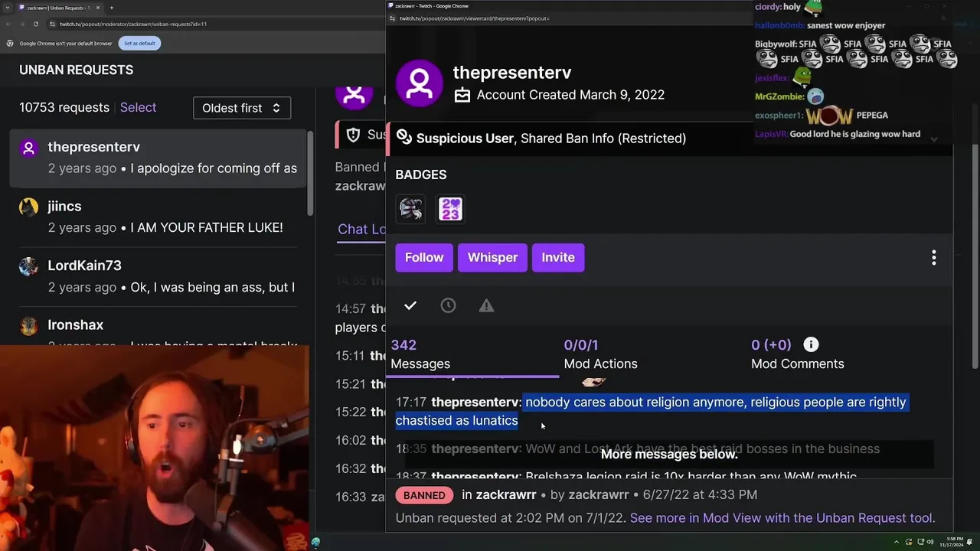Click the highlighted 17:17 religion message text
Image resolution: width=980 pixels, height=551 pixels.
pyautogui.click(x=651, y=411)
